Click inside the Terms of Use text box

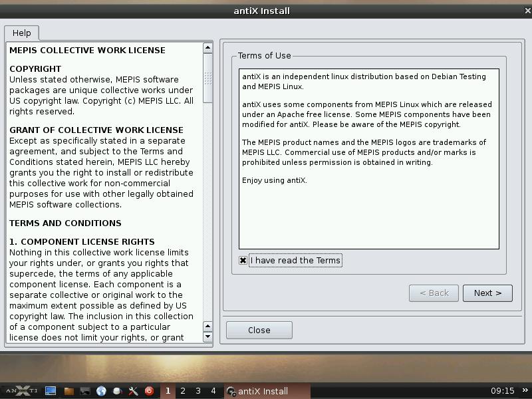[369, 159]
